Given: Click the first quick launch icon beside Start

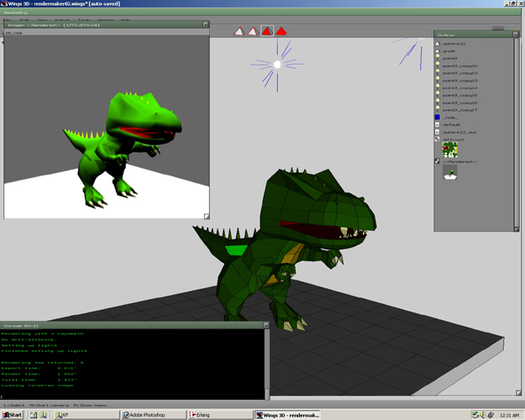Looking at the screenshot, I should [34, 415].
